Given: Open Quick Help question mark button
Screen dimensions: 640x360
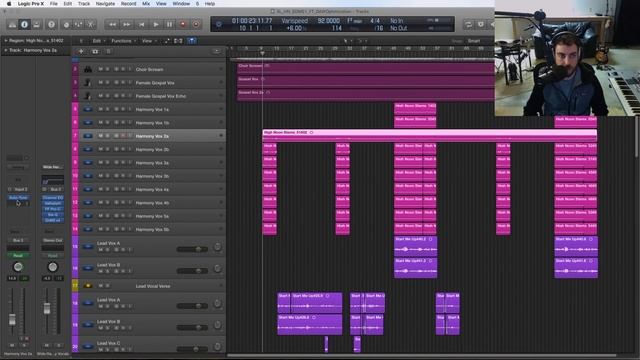Looking at the screenshot, I should pyautogui.click(x=51, y=24).
